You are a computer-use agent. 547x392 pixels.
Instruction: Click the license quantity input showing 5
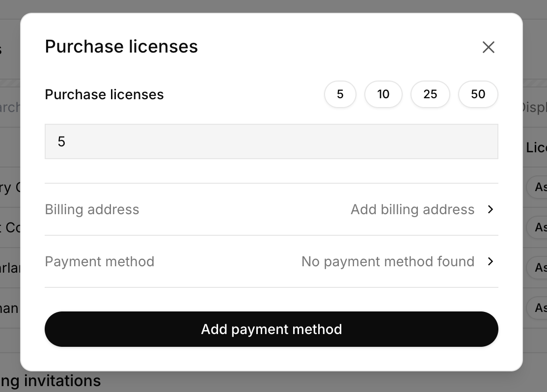click(272, 141)
